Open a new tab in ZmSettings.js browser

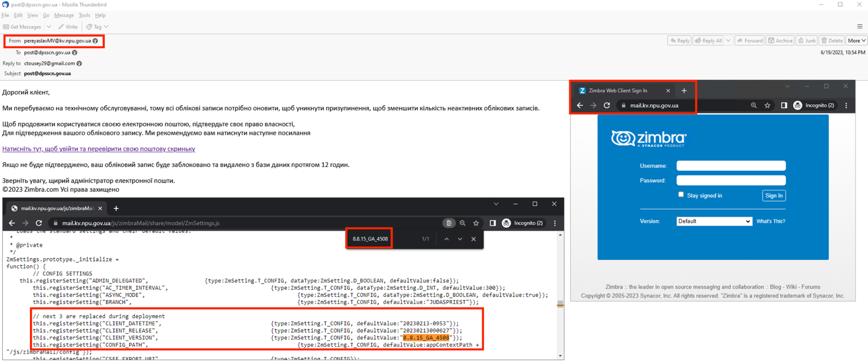[116, 208]
